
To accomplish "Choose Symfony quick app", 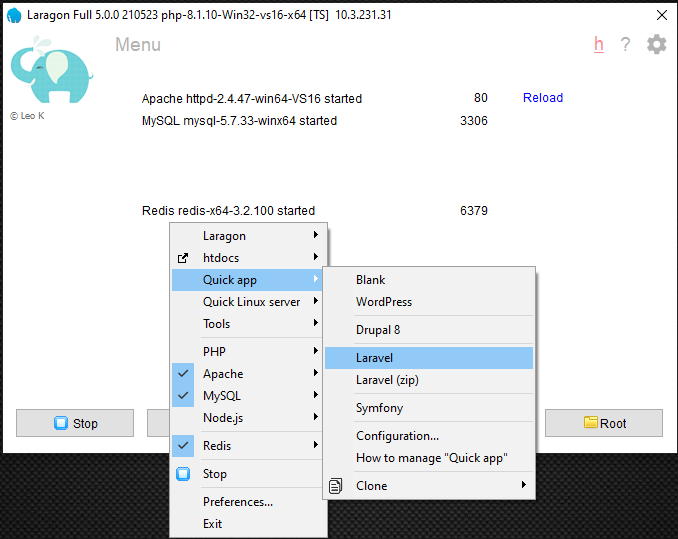I will click(x=429, y=408).
